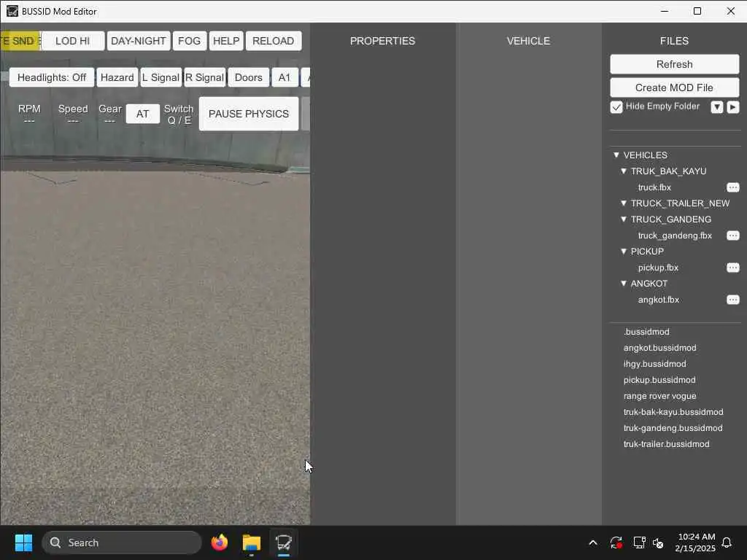Click the sync status tray icon
Screen dimensions: 747x560
click(x=616, y=542)
